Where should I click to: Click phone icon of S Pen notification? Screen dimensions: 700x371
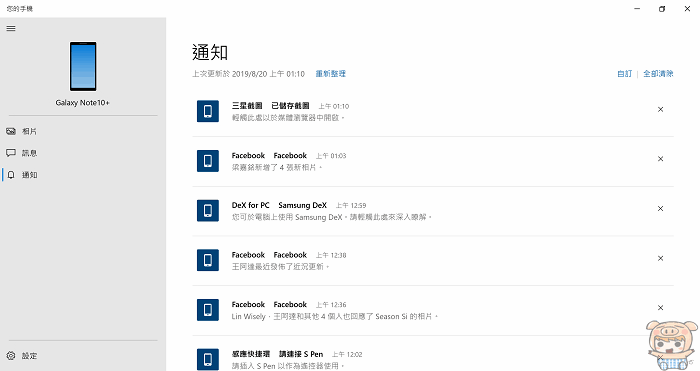click(x=208, y=359)
